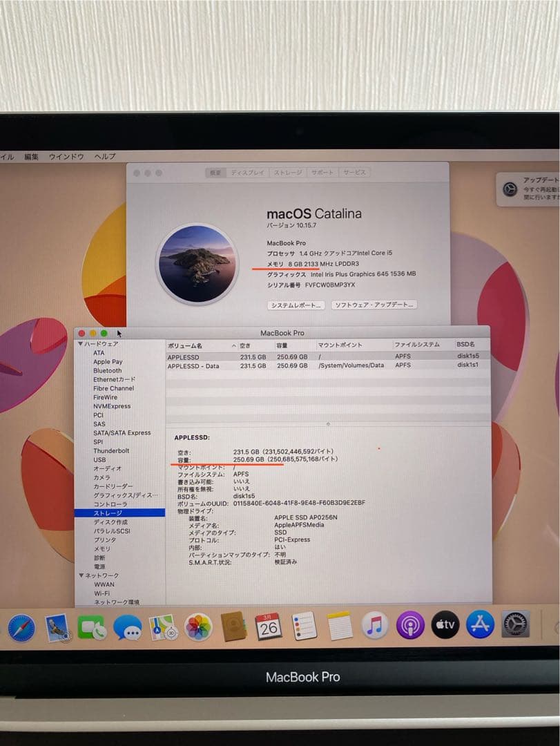Switch to the ディスプレイ tab
The width and height of the screenshot is (560, 746).
click(x=247, y=173)
